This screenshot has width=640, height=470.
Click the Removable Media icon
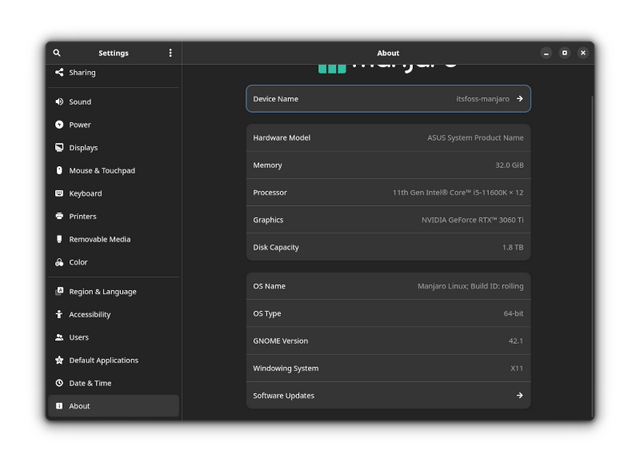coord(59,239)
